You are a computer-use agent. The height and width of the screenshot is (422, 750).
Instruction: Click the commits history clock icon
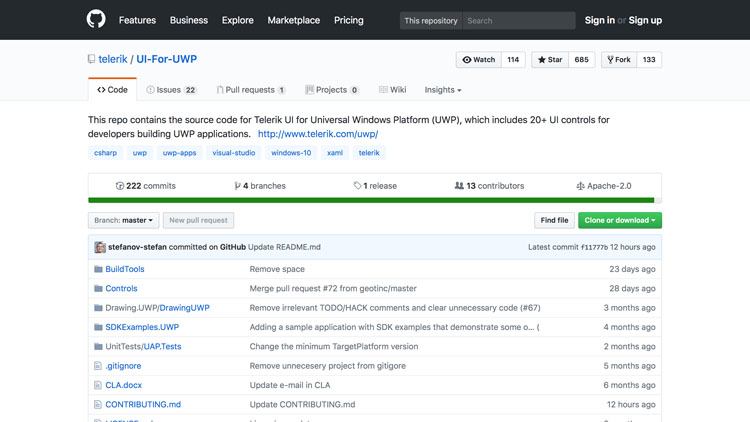(x=120, y=186)
